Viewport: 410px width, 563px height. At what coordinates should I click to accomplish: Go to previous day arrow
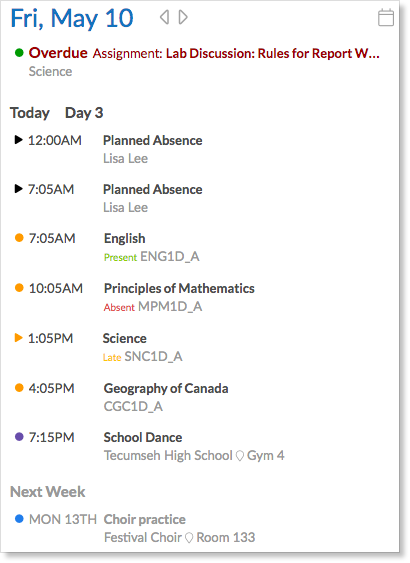pyautogui.click(x=164, y=17)
